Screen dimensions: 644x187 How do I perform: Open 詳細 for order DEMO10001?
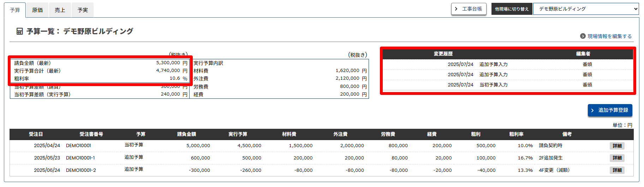coord(617,146)
